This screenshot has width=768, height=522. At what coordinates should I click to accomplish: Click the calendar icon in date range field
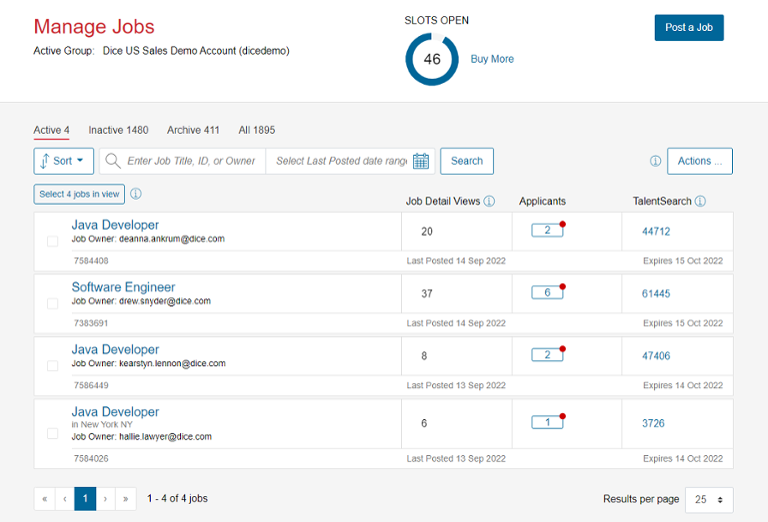point(421,161)
